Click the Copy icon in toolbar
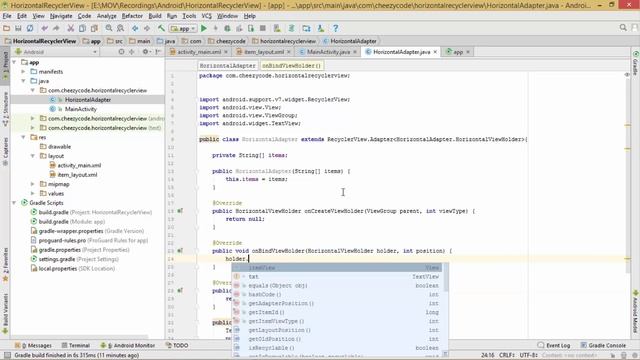The image size is (640, 360). [x=82, y=28]
